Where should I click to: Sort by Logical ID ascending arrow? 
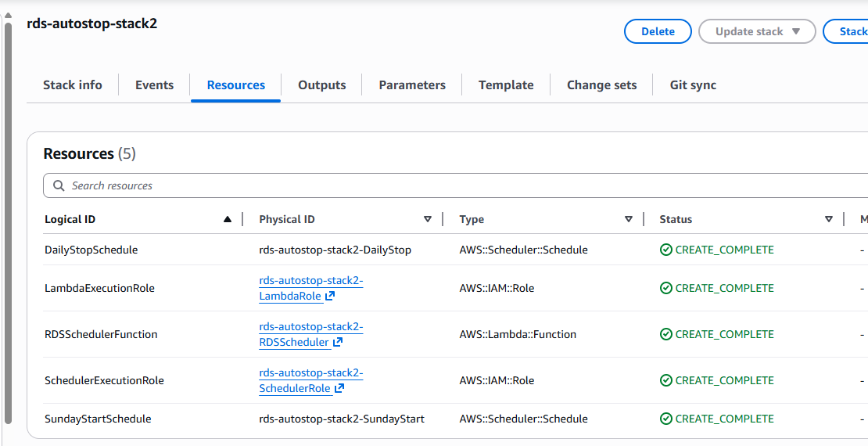point(228,220)
